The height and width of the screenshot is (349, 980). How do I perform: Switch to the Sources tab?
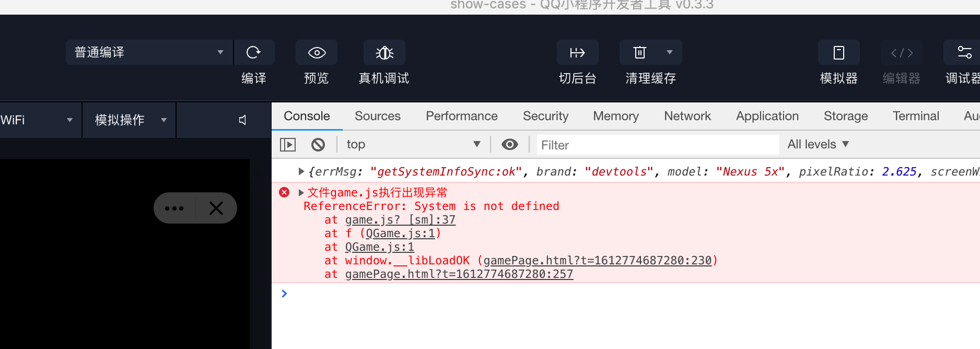[x=378, y=116]
